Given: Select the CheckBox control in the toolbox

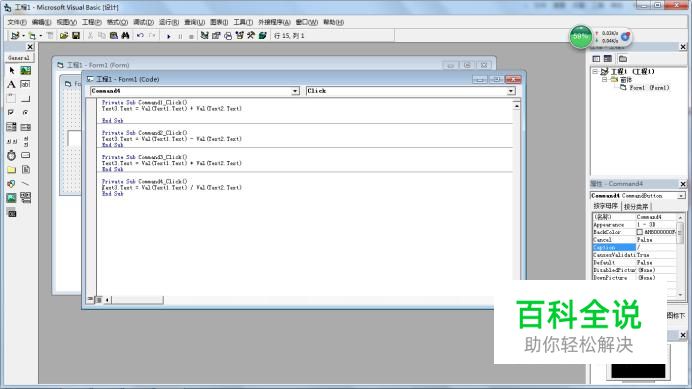Looking at the screenshot, I should click(11, 113).
